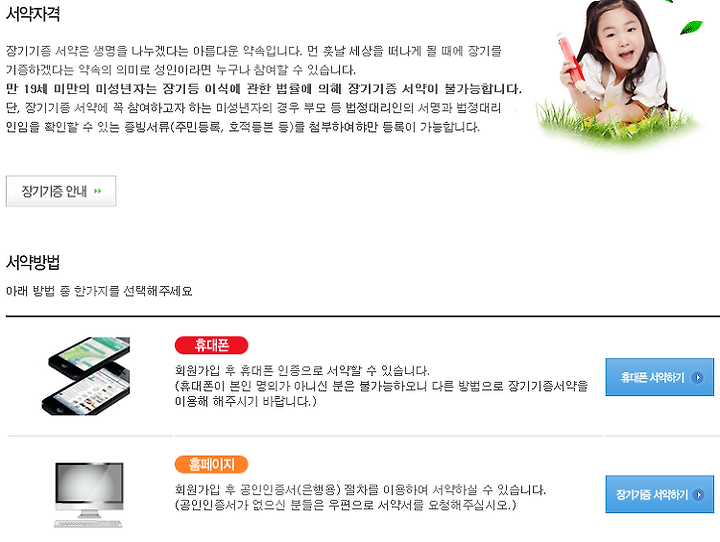Screen dimensions: 720x542
Task: Click the green double-arrow icon on 장기기증 안내
Action: (x=97, y=191)
